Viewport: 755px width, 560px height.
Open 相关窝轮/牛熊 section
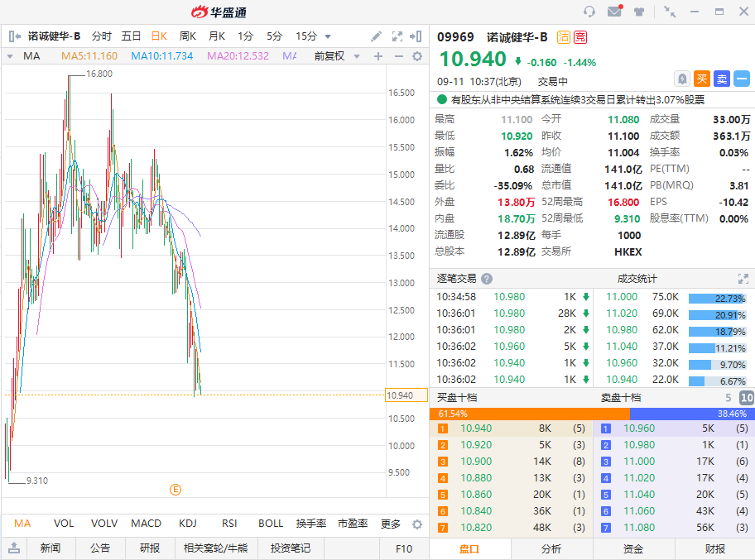point(216,548)
